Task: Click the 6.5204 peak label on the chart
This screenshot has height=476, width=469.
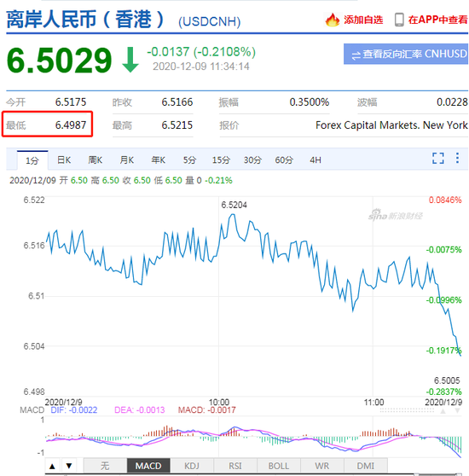Action: (x=234, y=206)
